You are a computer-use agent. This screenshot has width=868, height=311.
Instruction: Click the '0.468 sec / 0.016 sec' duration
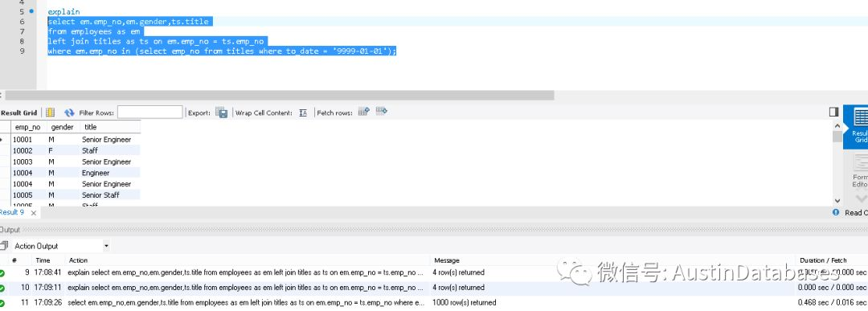(x=832, y=303)
